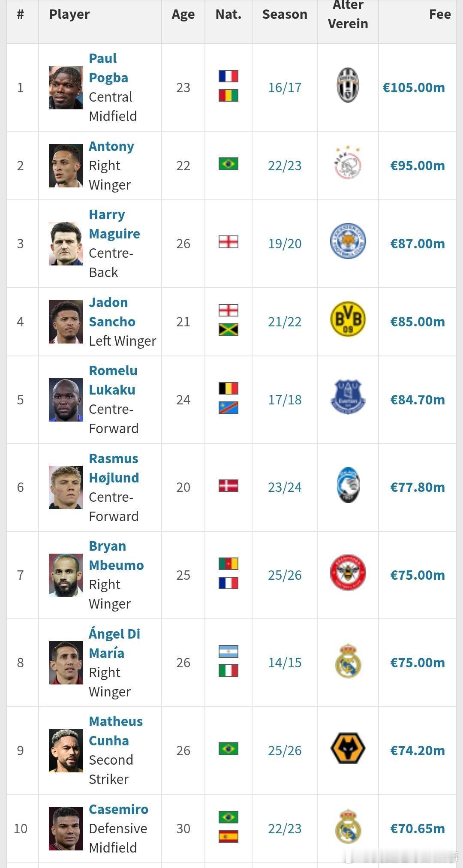Viewport: 463px width, 868px height.
Task: Go to Bryan Mbeumo's profile
Action: click(x=116, y=555)
